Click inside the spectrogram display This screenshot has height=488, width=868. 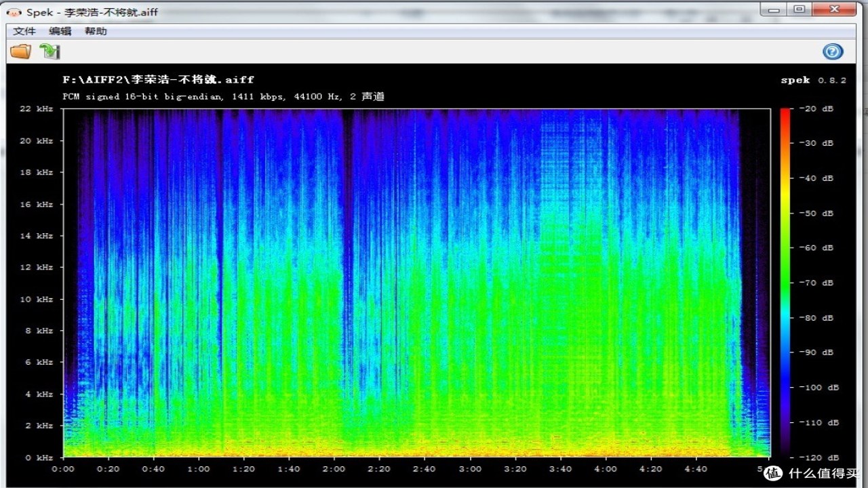(x=416, y=283)
